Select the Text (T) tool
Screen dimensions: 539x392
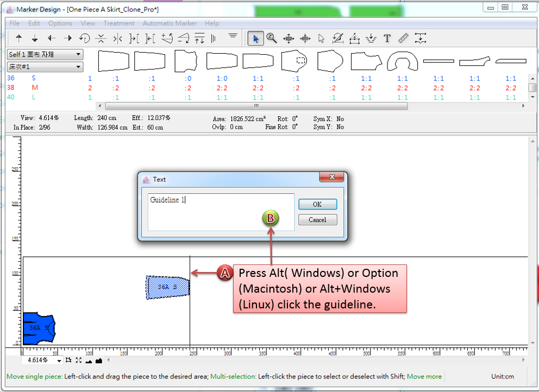387,38
